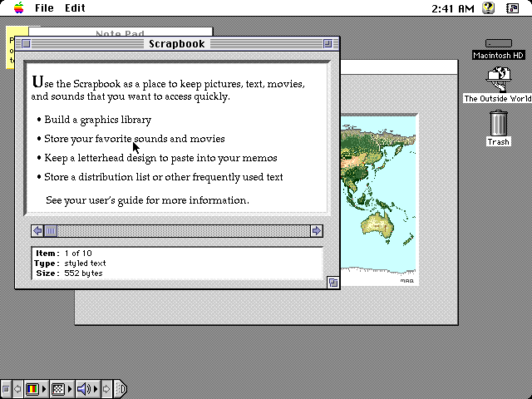The height and width of the screenshot is (399, 532).
Task: Select the Trash can icon
Action: click(499, 123)
